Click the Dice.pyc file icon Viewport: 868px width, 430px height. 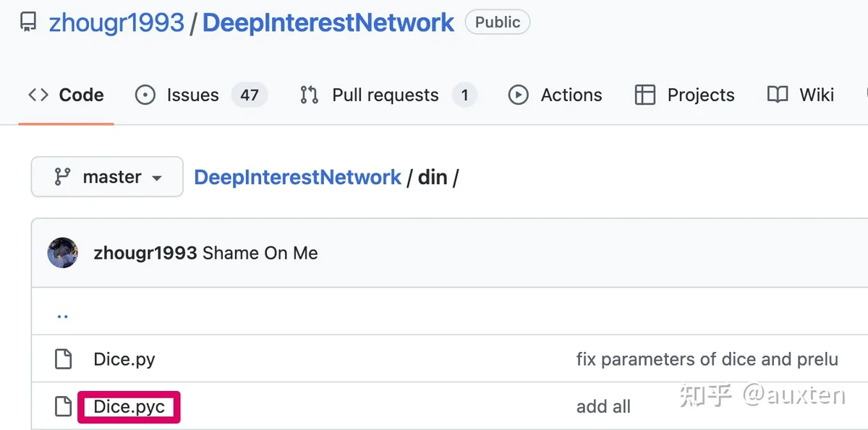coord(64,407)
